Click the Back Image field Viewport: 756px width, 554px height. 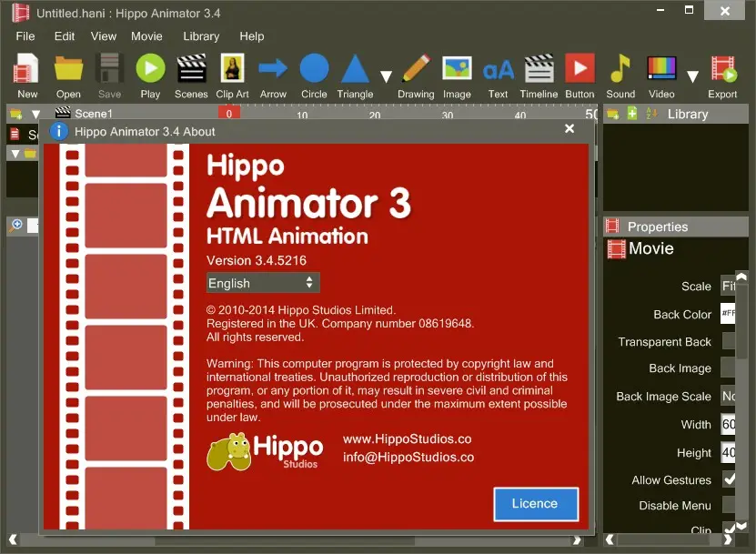(x=728, y=368)
